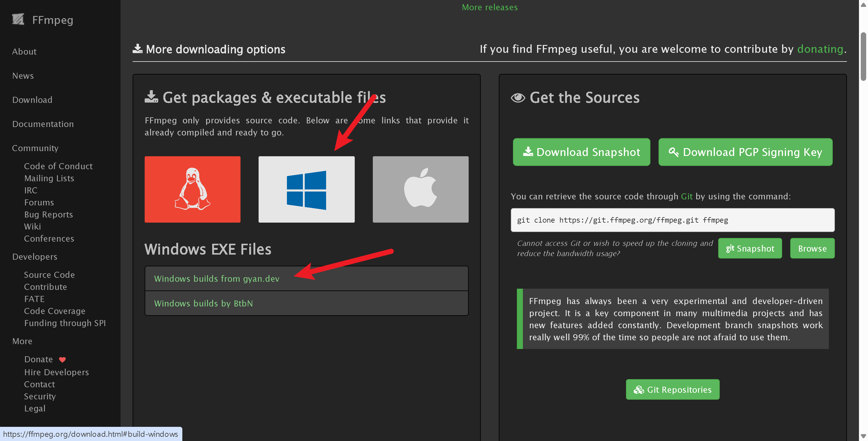Click the Browse button

click(x=812, y=249)
